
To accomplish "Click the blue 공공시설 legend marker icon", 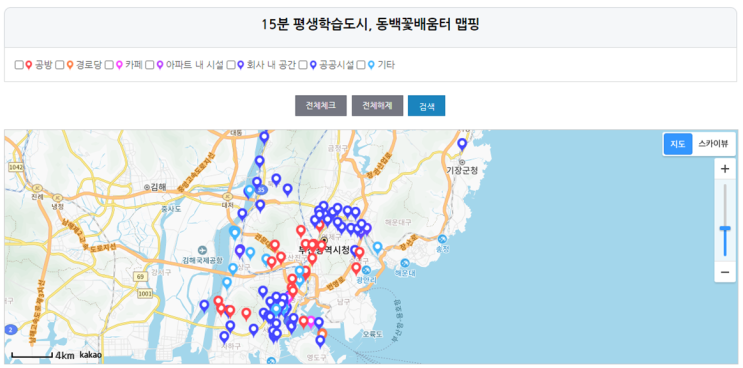I will (313, 65).
